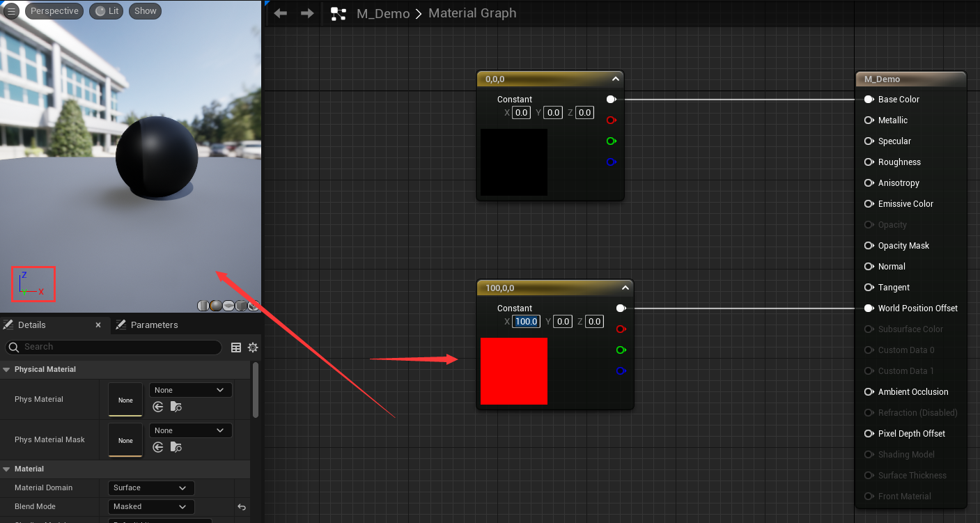The width and height of the screenshot is (980, 523).
Task: Collapse the 100,0,0 constant node
Action: pos(625,288)
